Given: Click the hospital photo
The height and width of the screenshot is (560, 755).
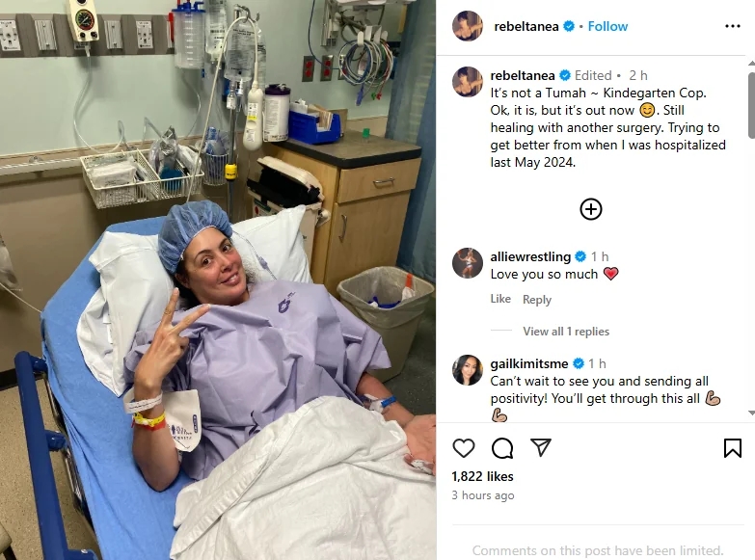Looking at the screenshot, I should pyautogui.click(x=218, y=280).
